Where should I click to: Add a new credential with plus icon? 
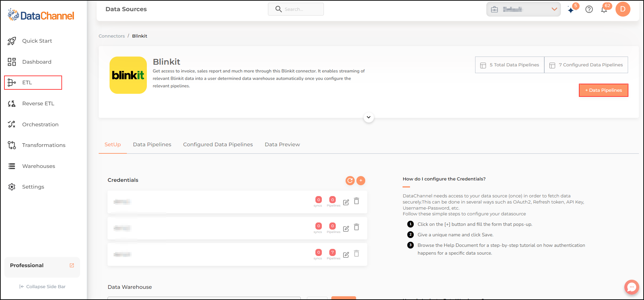click(361, 180)
